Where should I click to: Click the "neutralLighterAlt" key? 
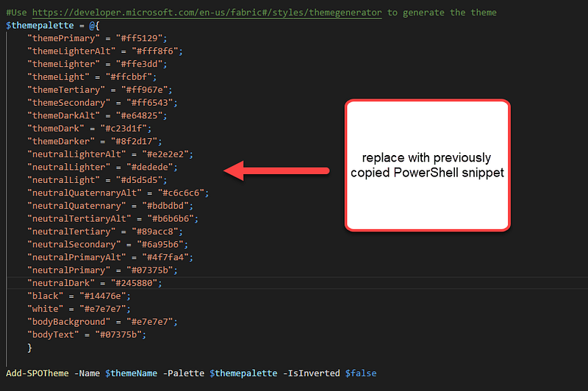(x=77, y=154)
